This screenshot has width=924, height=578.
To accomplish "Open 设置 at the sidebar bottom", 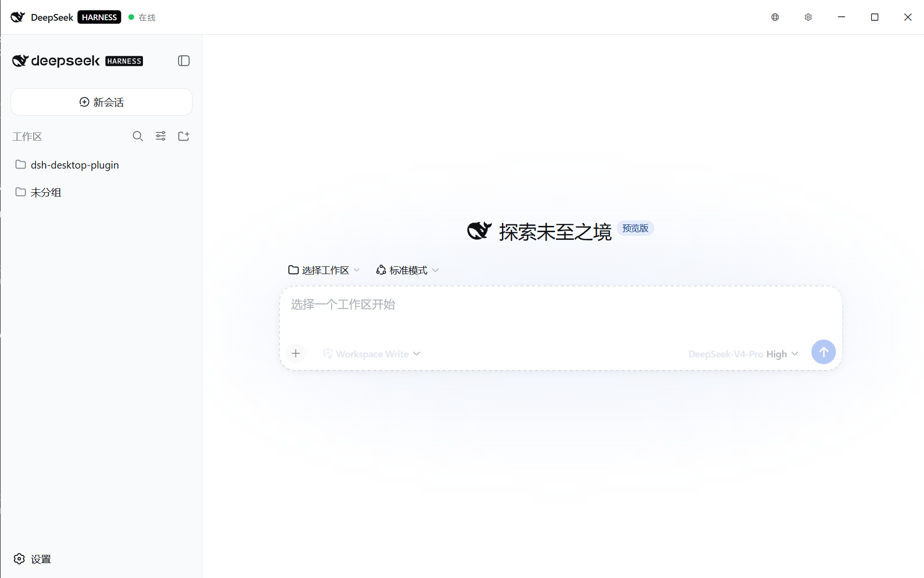I will 33,559.
